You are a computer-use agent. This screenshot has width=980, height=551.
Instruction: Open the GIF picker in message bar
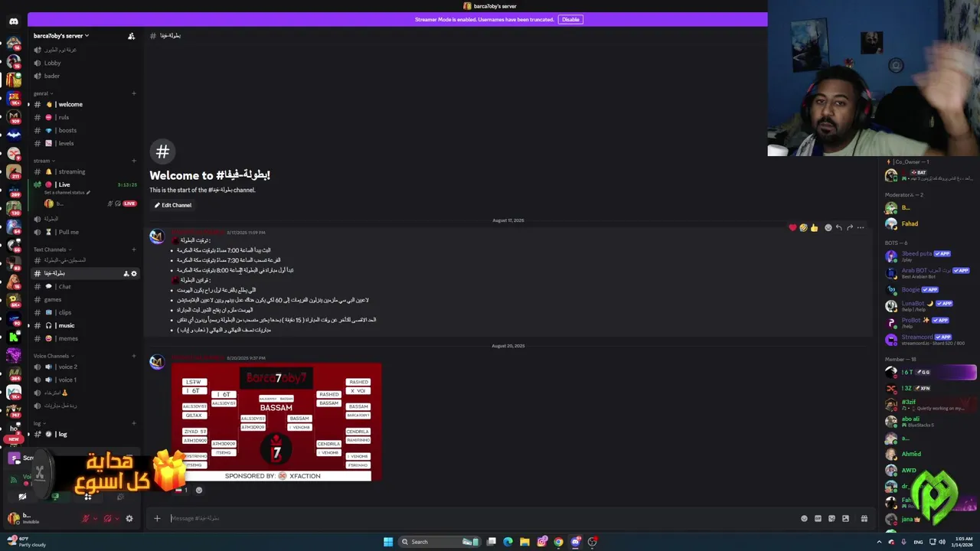point(818,518)
